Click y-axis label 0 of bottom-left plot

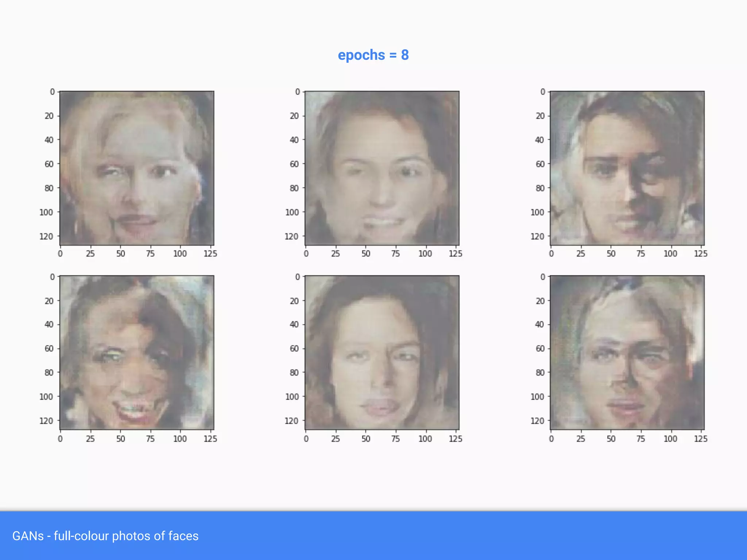52,277
